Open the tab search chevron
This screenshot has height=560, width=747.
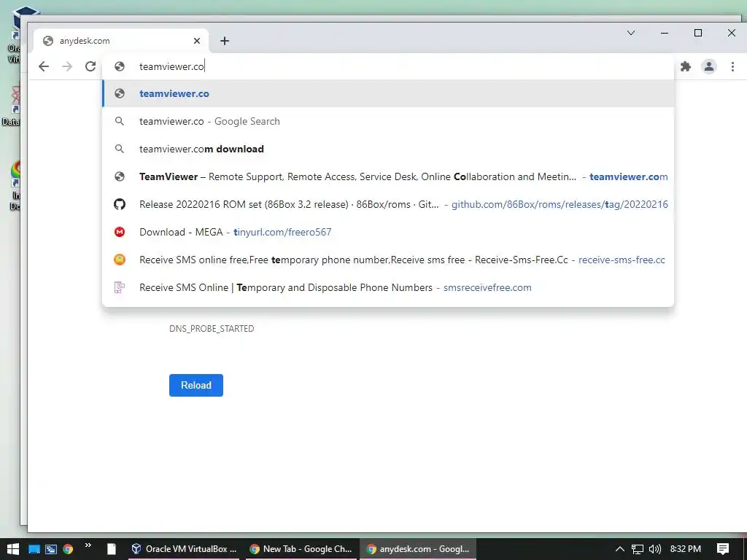pyautogui.click(x=631, y=33)
